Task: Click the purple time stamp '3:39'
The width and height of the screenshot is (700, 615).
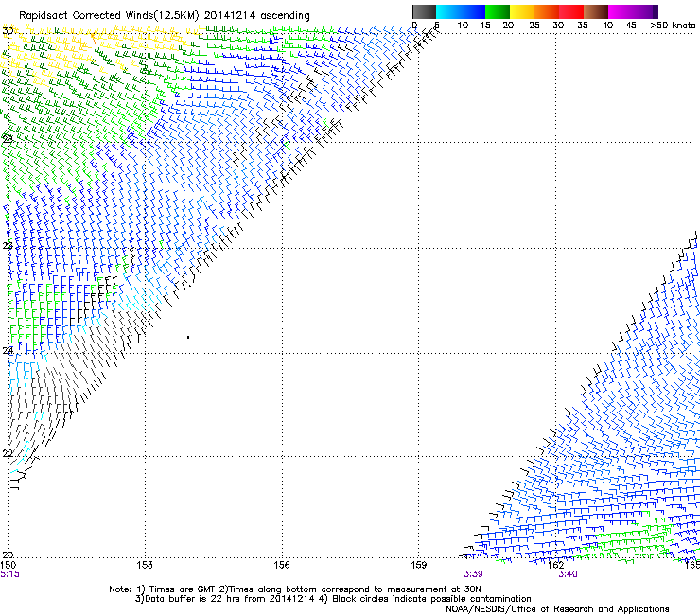Action: 473,574
